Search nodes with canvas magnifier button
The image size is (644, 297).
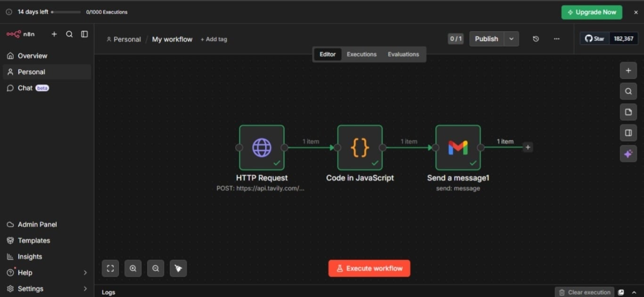pyautogui.click(x=628, y=91)
